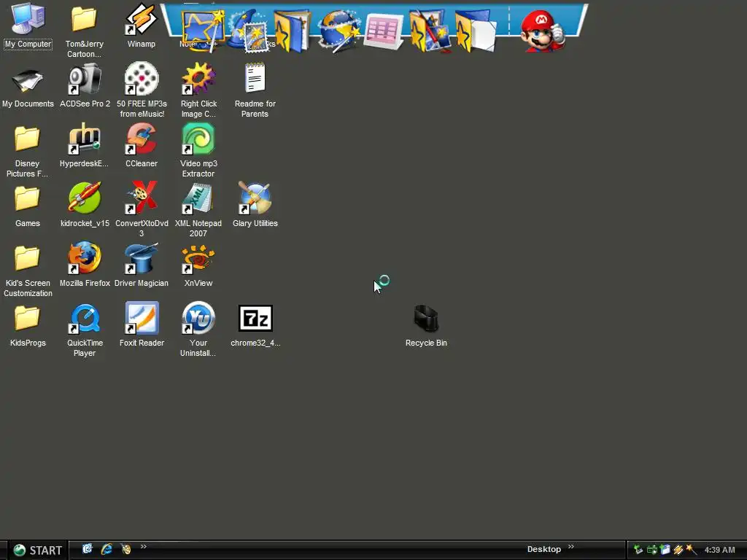747x560 pixels.
Task: Launch QuickTime Player
Action: click(85, 330)
